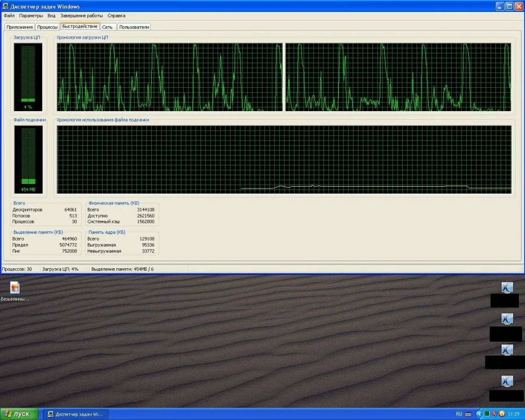Click the Диспетчер задач taskbar button
The height and width of the screenshot is (420, 525).
click(76, 414)
